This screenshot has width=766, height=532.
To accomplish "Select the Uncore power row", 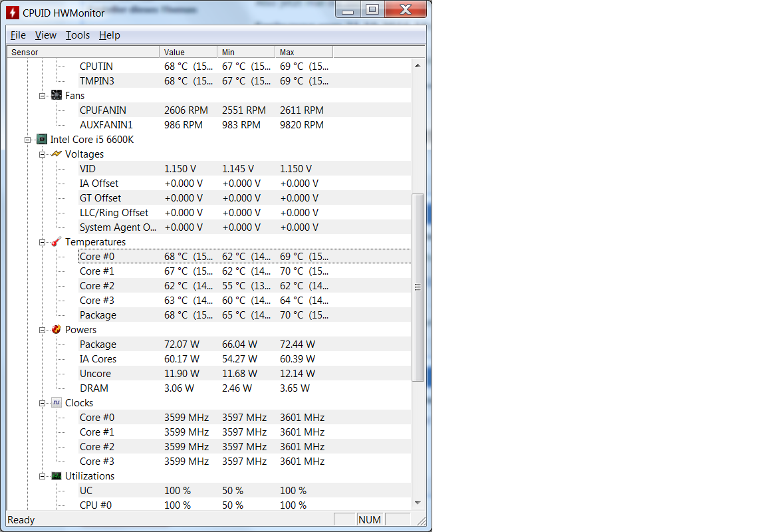I will click(244, 374).
